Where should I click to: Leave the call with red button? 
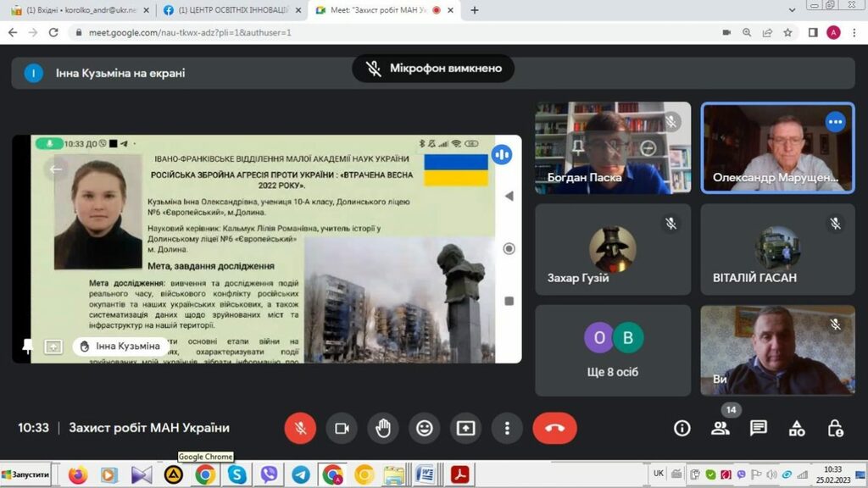pyautogui.click(x=554, y=428)
